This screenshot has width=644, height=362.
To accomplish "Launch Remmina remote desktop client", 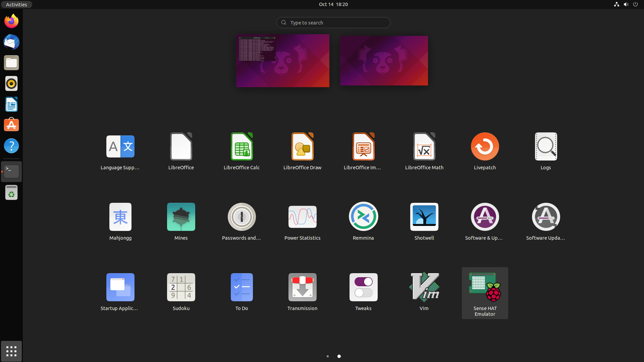I will point(363,222).
